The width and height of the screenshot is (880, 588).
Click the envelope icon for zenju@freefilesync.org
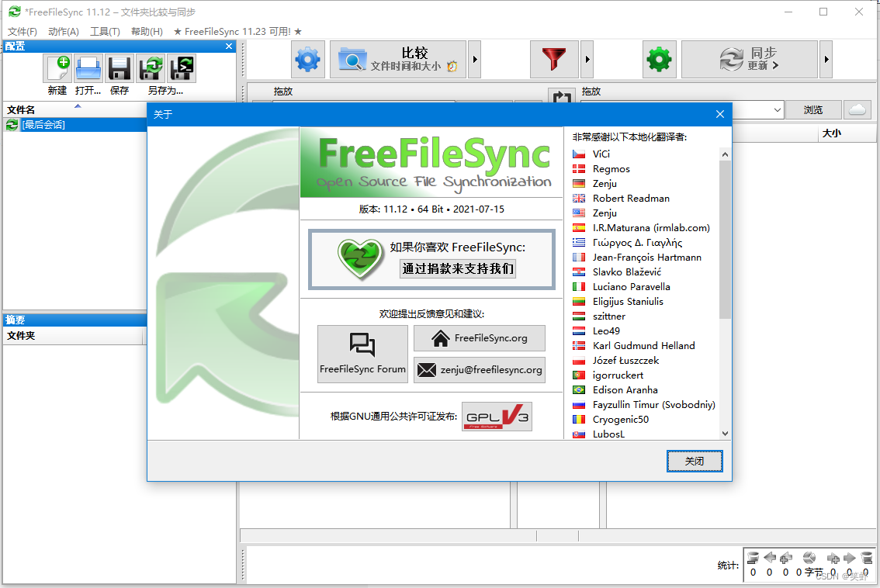427,370
